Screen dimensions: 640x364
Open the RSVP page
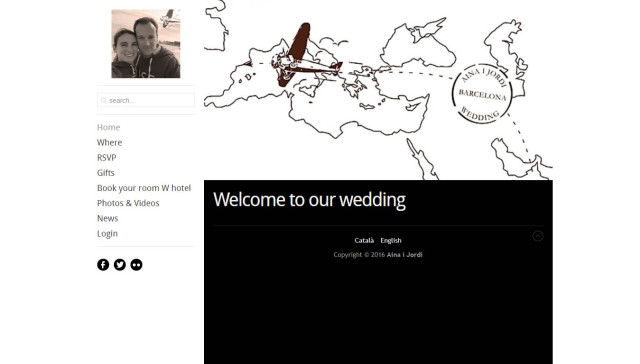[107, 158]
